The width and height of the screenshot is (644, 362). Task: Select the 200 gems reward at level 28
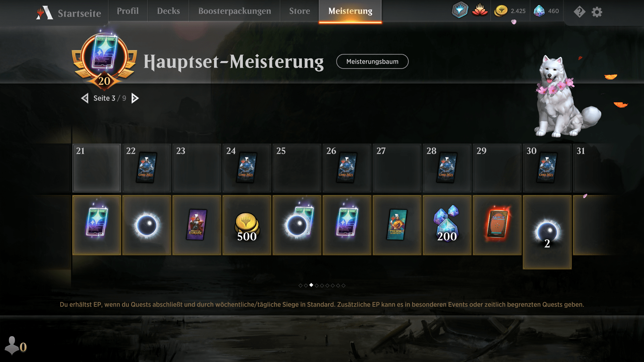[x=447, y=225]
